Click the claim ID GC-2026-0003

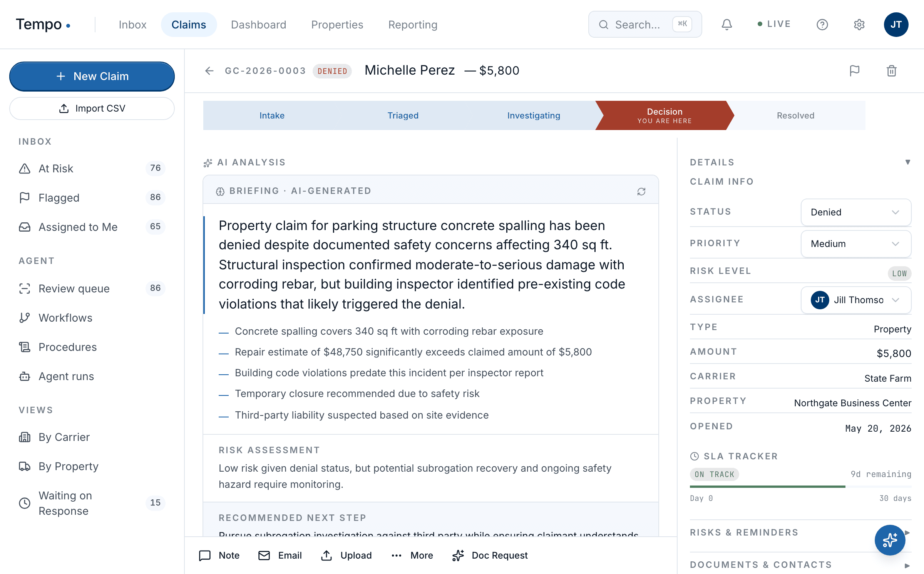click(x=265, y=71)
